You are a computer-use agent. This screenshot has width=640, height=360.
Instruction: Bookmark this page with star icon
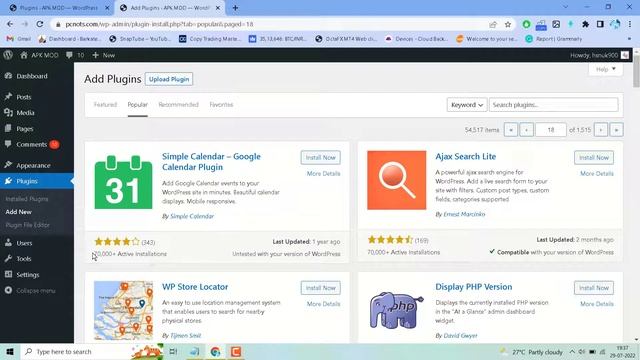(508, 24)
